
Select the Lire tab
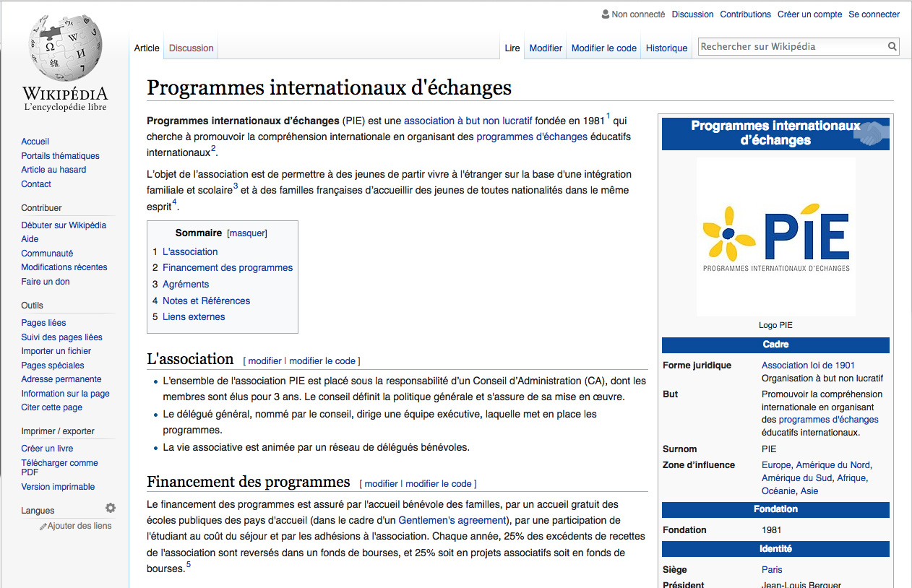click(x=512, y=48)
